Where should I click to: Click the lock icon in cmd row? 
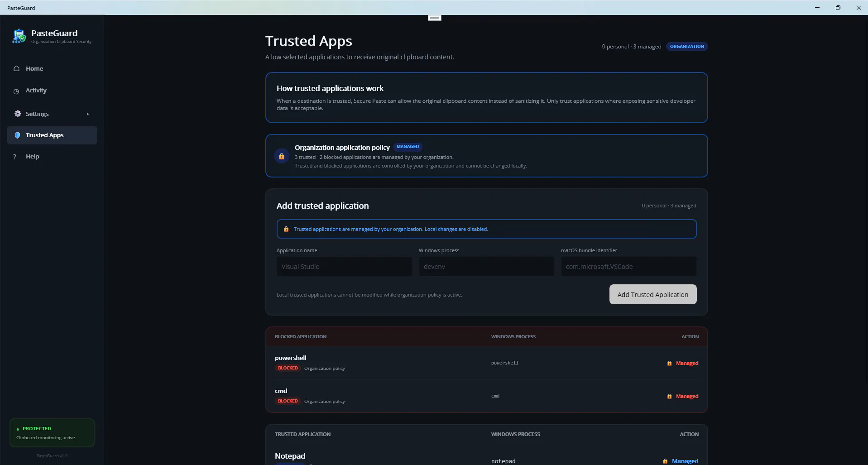click(x=669, y=396)
